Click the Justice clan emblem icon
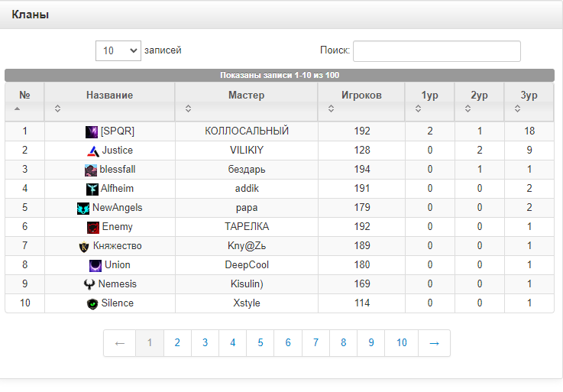The width and height of the screenshot is (563, 392). click(x=93, y=151)
